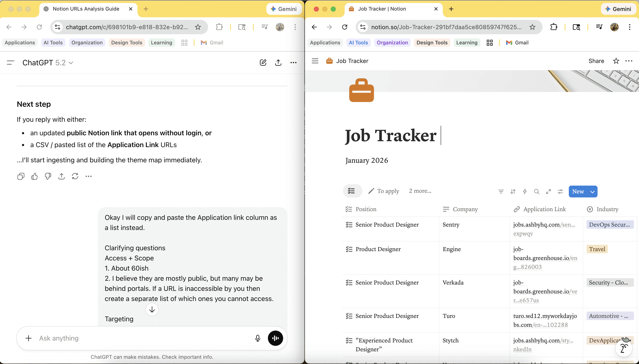Favorite the Job Tracker page with the star icon
The height and width of the screenshot is (364, 639).
click(616, 61)
